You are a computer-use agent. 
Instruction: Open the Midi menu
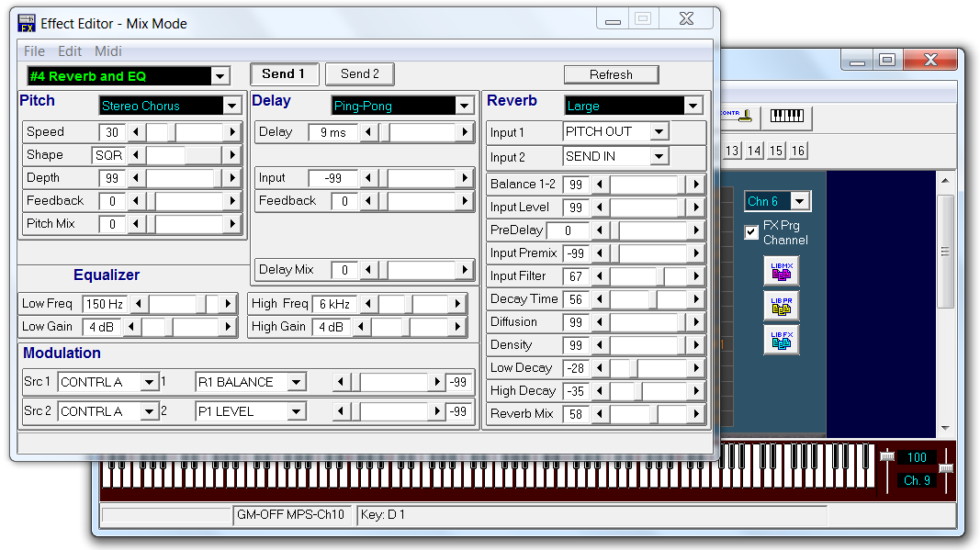pos(108,51)
